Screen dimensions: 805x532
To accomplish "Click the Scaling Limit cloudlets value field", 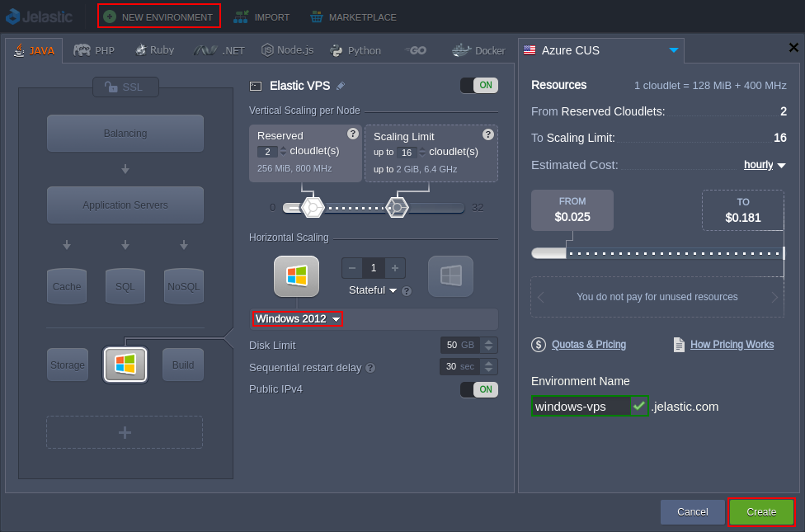I will click(x=407, y=153).
